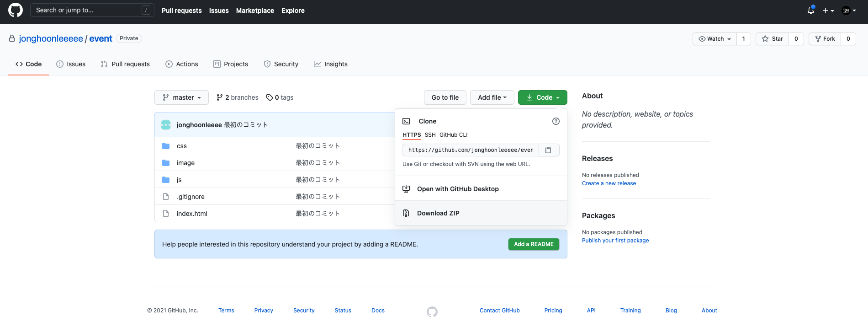Open the plus create-new dropdown
Viewport: 868px width, 322px height.
point(828,11)
